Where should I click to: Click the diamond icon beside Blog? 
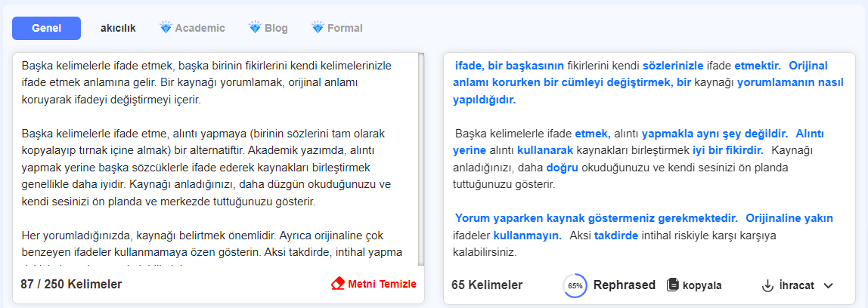coord(256,27)
